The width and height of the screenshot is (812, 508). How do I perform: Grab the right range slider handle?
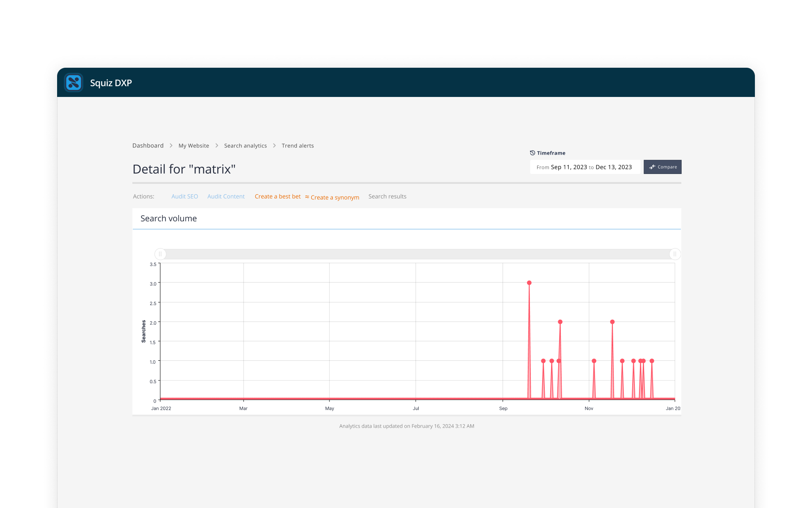(x=675, y=254)
